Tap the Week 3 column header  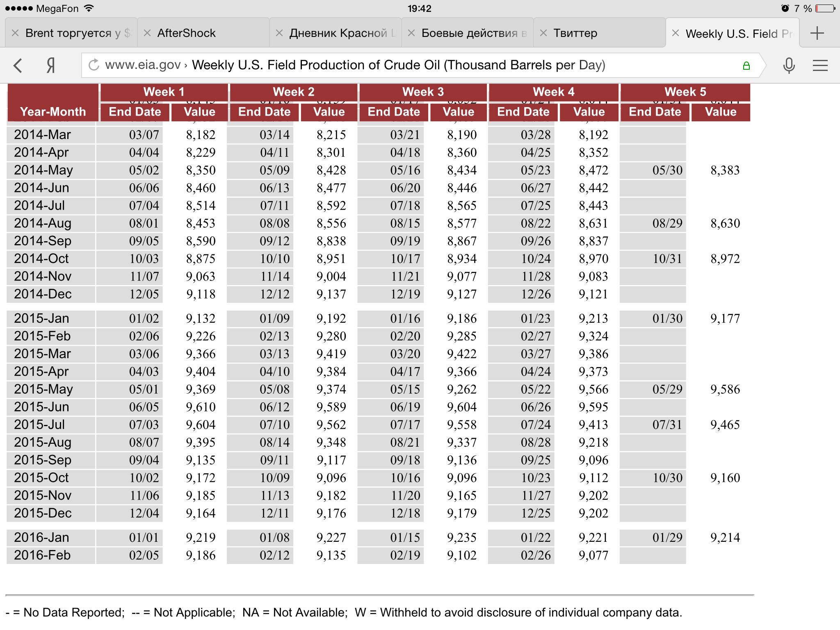[423, 92]
